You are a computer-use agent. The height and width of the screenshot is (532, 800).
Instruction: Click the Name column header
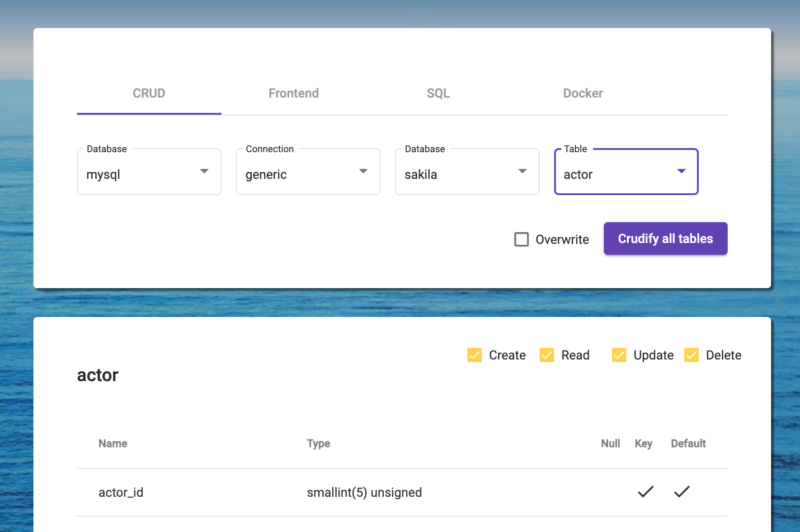pyautogui.click(x=113, y=443)
